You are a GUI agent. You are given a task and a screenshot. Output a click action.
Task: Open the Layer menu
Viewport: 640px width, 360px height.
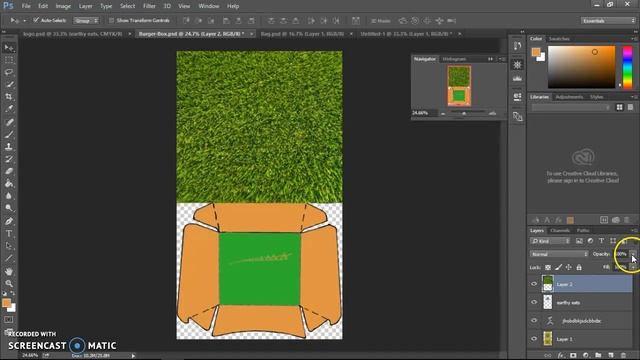[85, 6]
